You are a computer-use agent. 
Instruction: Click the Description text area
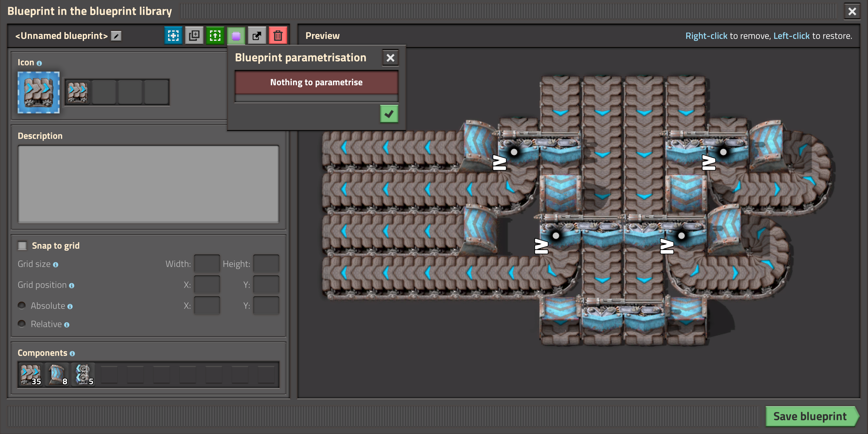coord(148,184)
